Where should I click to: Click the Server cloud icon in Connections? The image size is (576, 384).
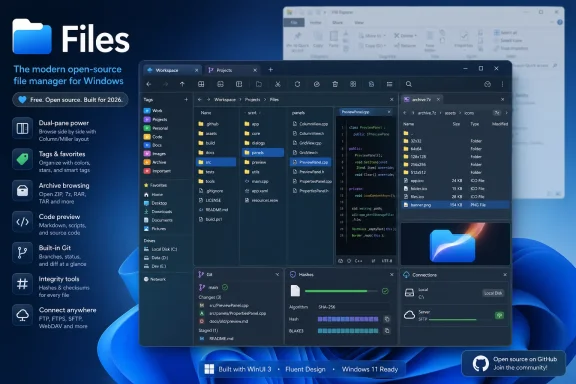pyautogui.click(x=410, y=315)
